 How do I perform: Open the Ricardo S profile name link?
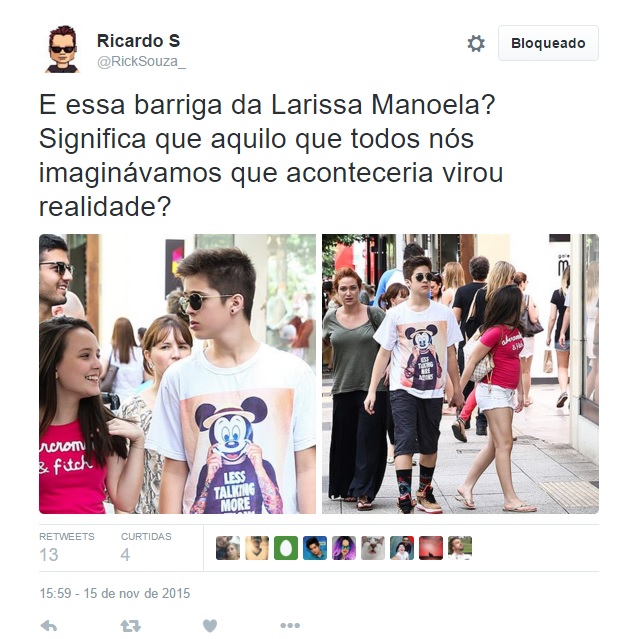pos(139,41)
